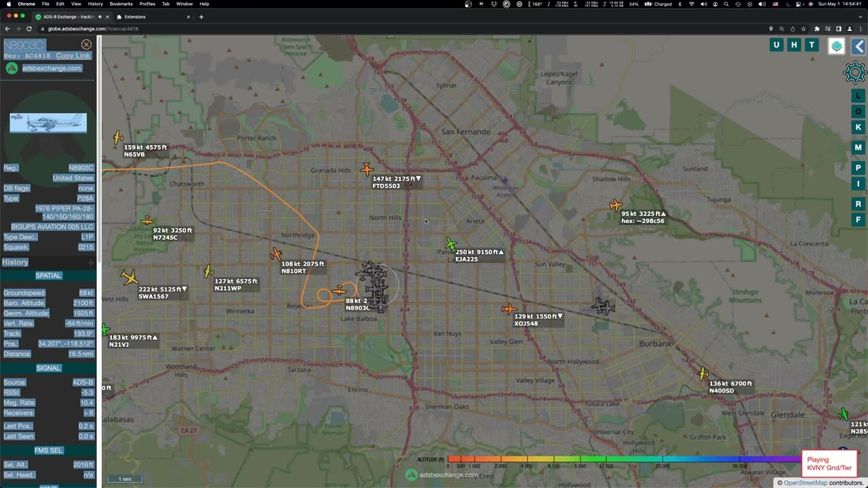Screen dimensions: 868x488
Task: Open the Chrome side panel icon
Action: click(839, 28)
